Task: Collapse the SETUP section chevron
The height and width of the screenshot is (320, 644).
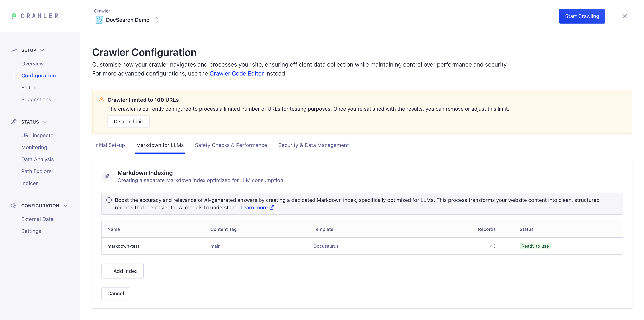Action: 42,50
